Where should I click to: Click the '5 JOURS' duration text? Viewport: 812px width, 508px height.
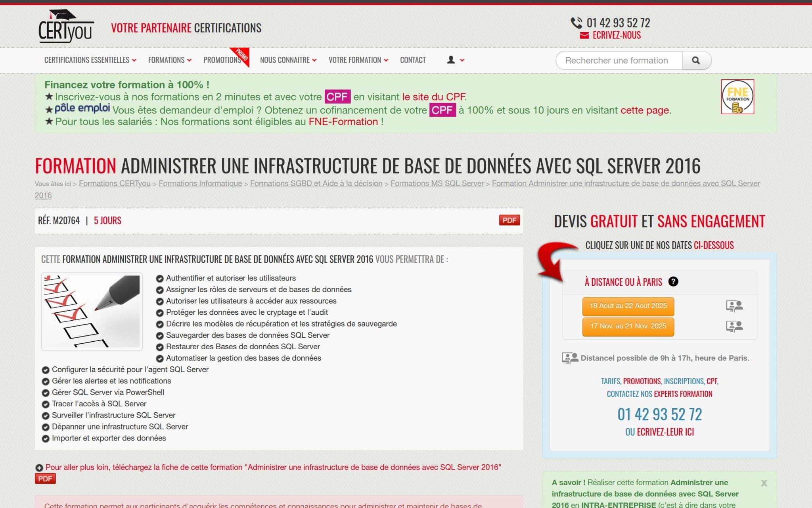pyautogui.click(x=107, y=220)
